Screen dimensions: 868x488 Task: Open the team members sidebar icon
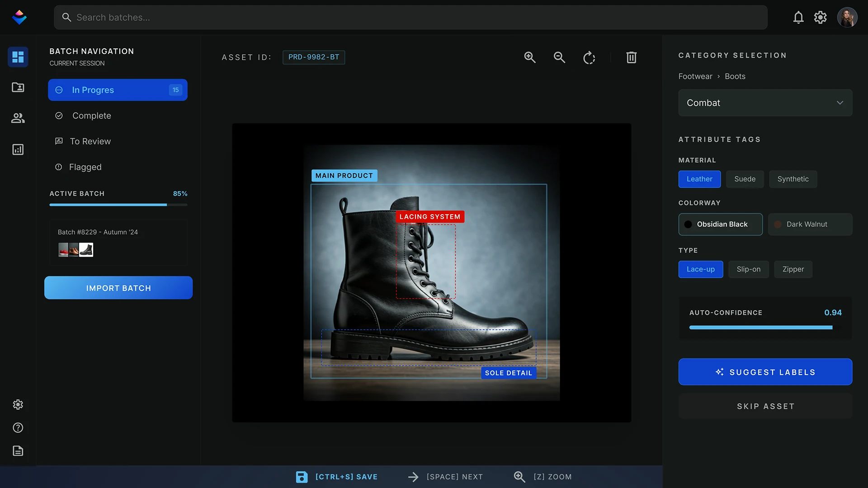[18, 118]
